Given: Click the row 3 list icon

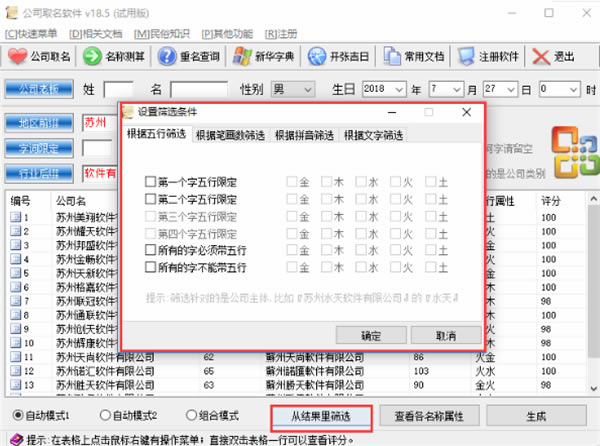Looking at the screenshot, I should (15, 245).
